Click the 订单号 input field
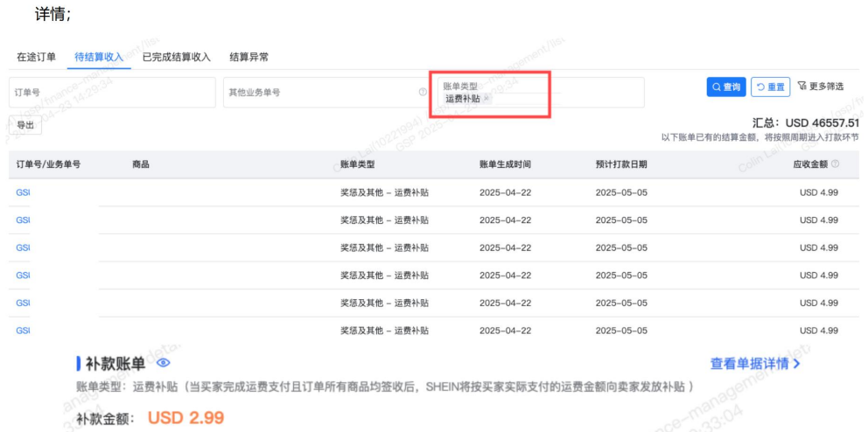 click(x=112, y=92)
